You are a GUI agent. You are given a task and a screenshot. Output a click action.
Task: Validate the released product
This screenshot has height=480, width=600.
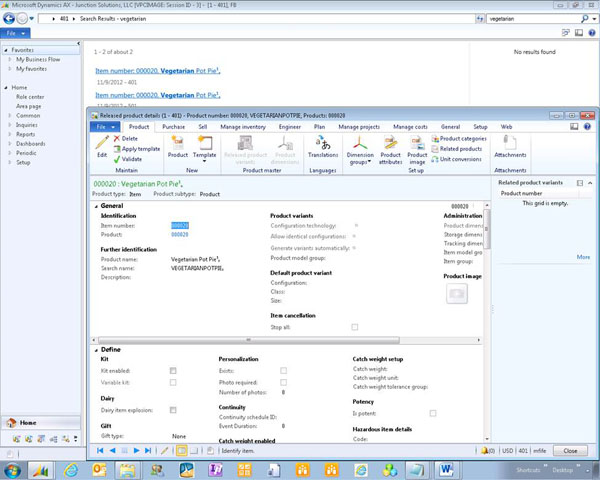pos(128,159)
